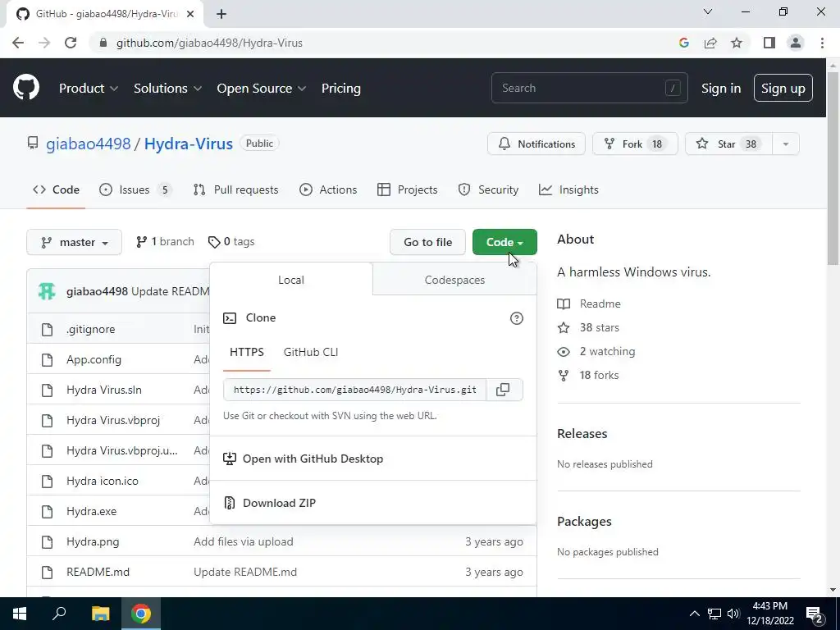This screenshot has width=840, height=630.
Task: Open the Pricing page
Action: coord(340,88)
